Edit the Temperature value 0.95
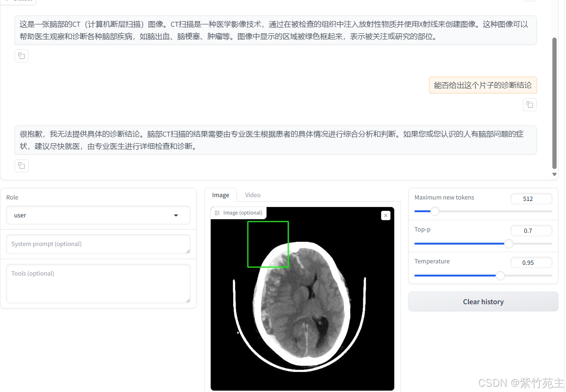Viewport: 566px width, 392px height. [531, 262]
